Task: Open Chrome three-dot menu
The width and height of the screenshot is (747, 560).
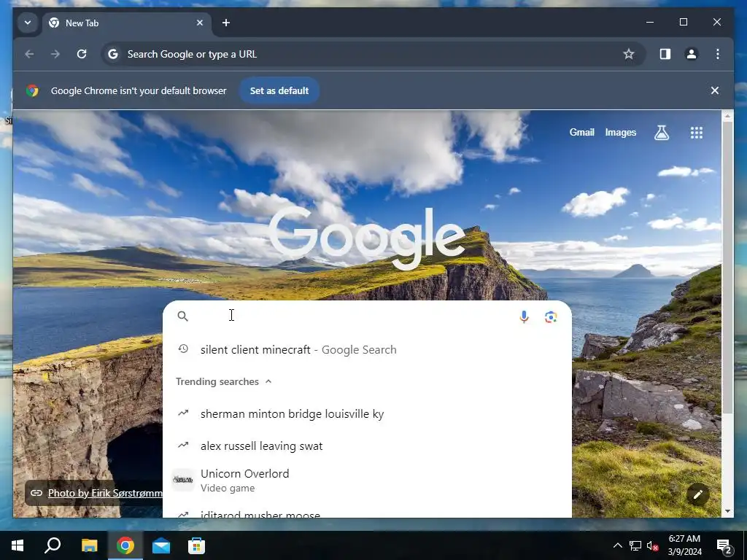Action: (718, 54)
